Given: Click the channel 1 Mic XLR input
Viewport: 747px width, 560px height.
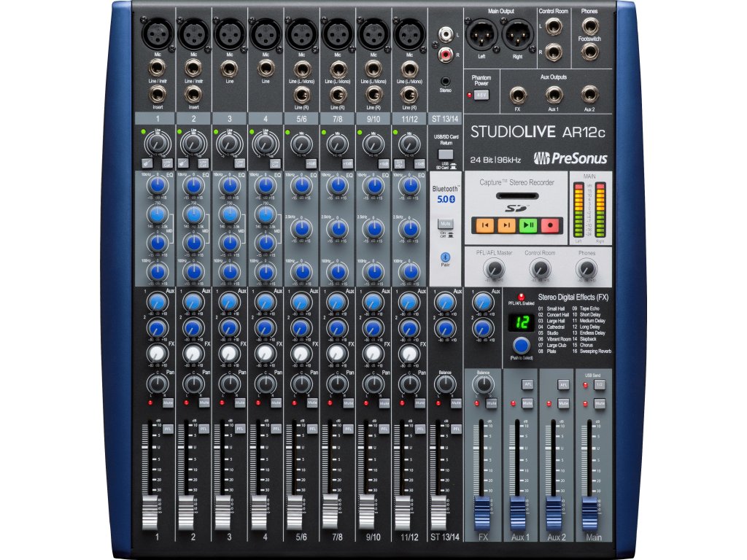Looking at the screenshot, I should coord(158,34).
